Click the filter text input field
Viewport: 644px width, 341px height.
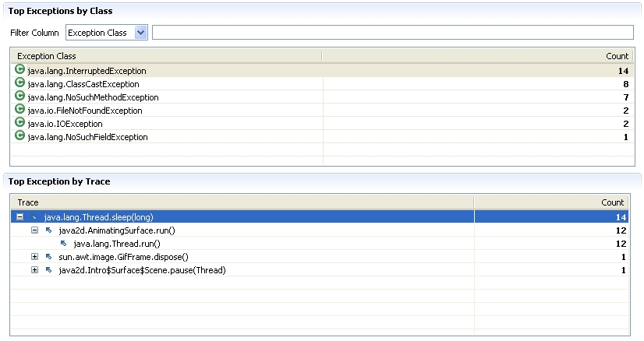click(x=392, y=32)
